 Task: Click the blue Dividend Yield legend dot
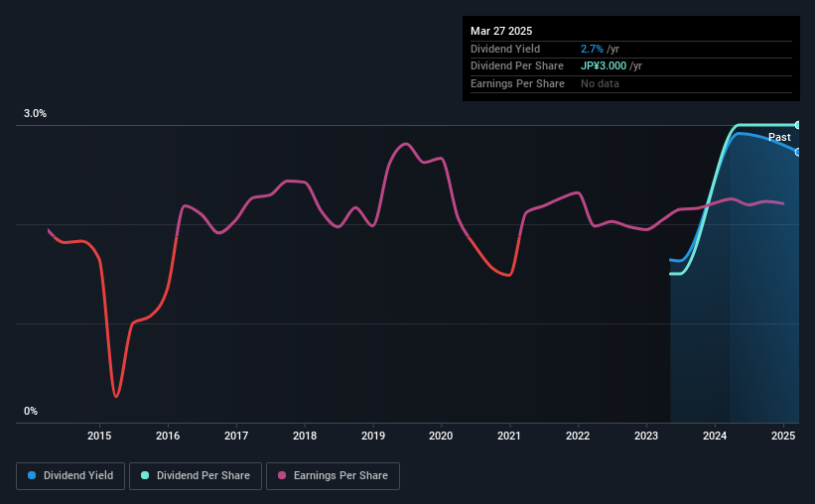(x=32, y=475)
